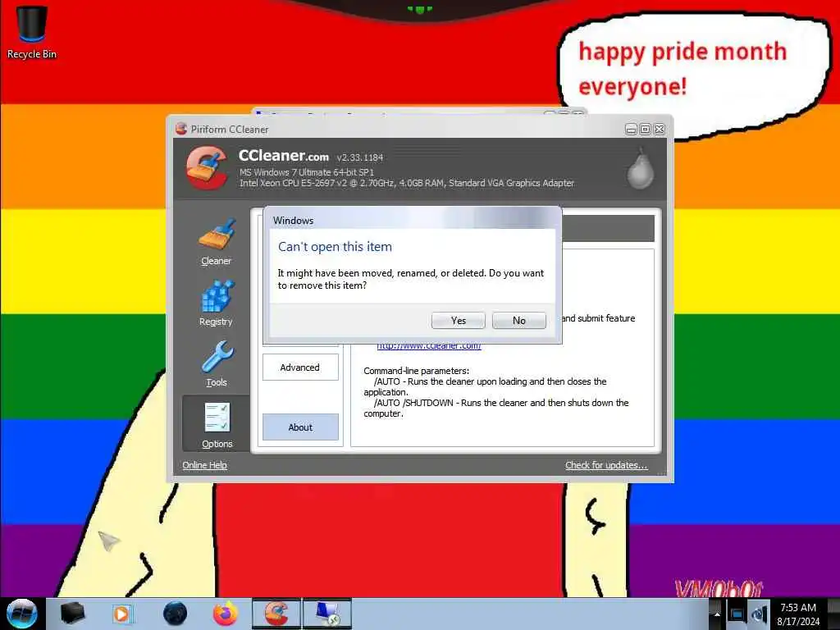Image resolution: width=840 pixels, height=630 pixels.
Task: Select the Options section in the sidebar
Action: tap(217, 425)
